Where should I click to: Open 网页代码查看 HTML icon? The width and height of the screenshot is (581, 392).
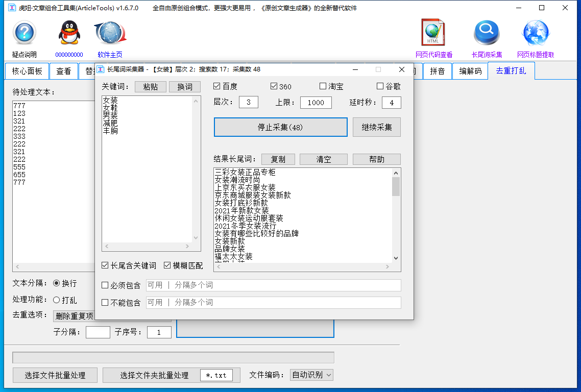[433, 32]
